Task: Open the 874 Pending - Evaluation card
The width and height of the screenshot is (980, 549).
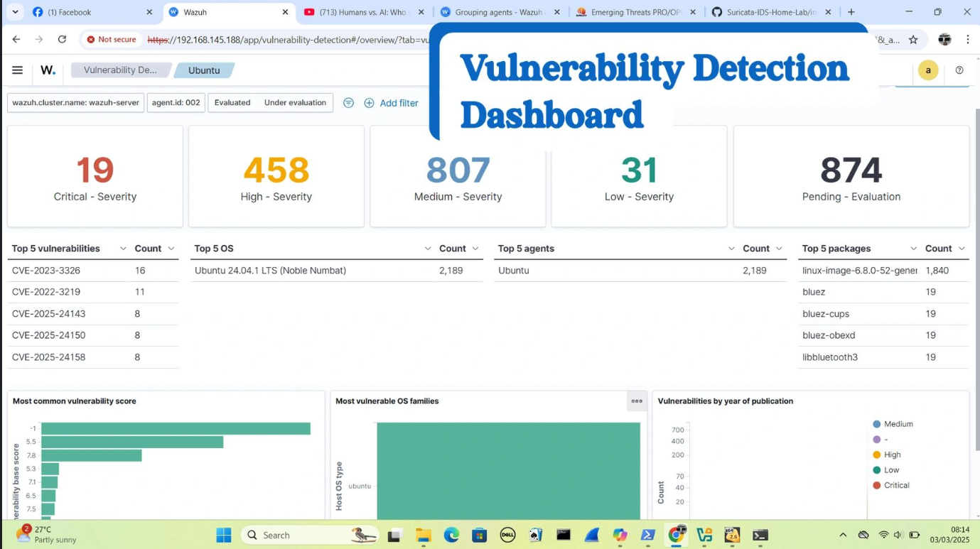Action: 851,177
